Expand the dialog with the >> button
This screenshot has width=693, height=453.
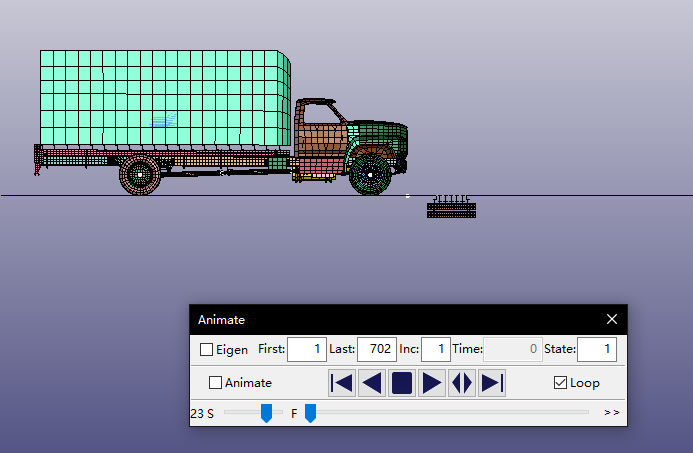pos(612,412)
